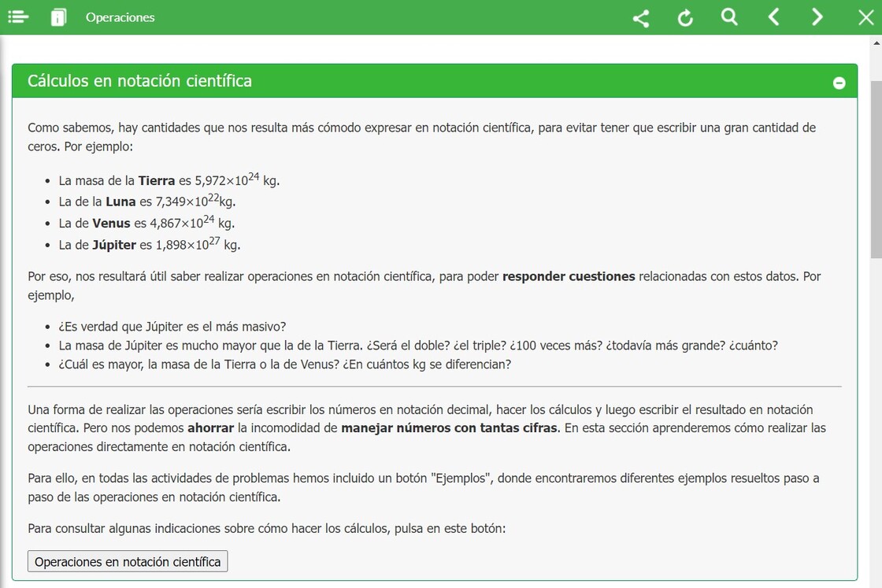Viewport: 882px width, 588px height.
Task: Go to previous page arrow
Action: coord(774,17)
